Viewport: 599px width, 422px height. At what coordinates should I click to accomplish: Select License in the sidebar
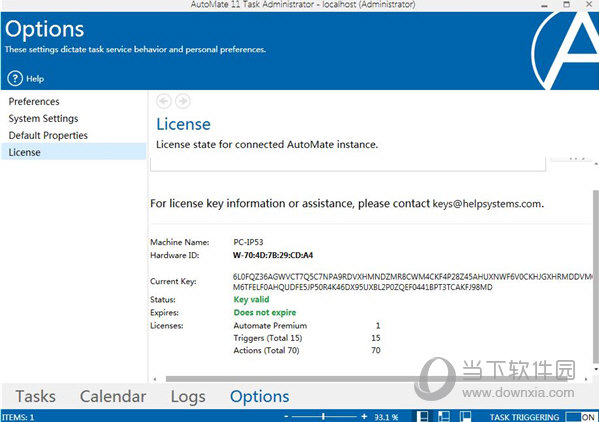coord(73,152)
